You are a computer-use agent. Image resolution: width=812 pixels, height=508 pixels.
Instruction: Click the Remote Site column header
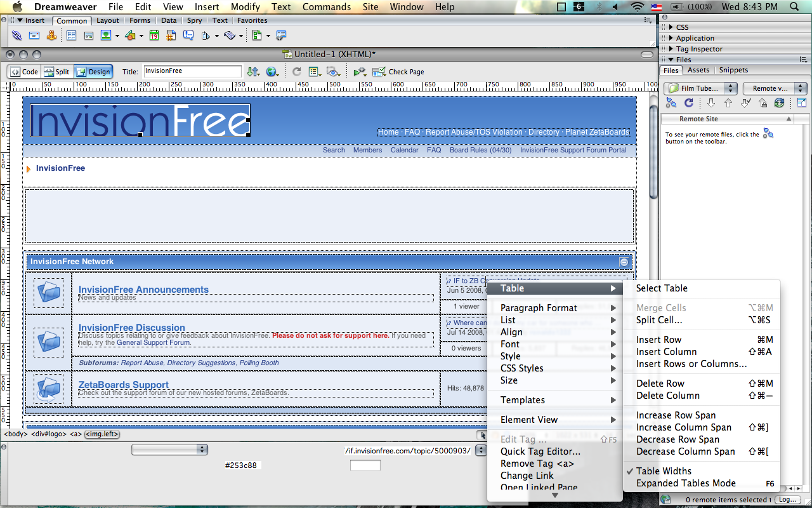(x=726, y=119)
